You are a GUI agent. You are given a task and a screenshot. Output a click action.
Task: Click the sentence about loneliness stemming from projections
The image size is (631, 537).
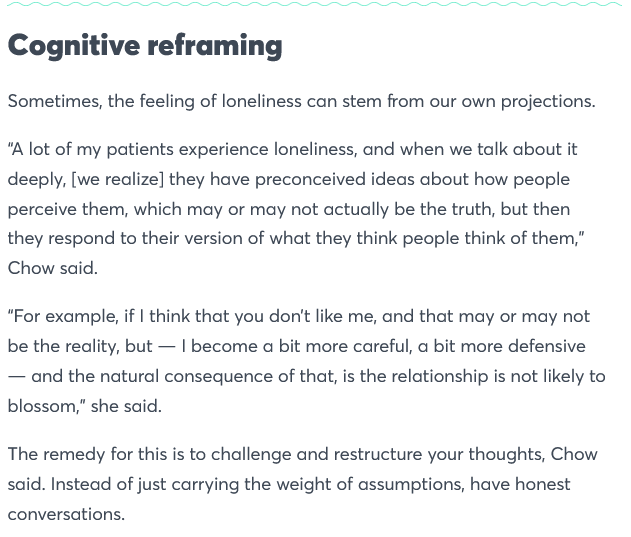coord(301,101)
